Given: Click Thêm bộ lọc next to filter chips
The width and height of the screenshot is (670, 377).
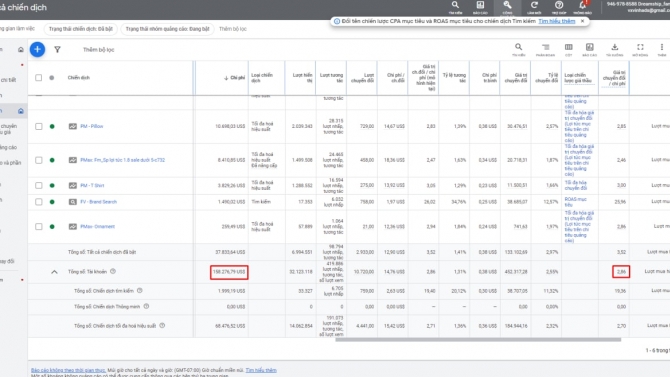Looking at the screenshot, I should click(x=233, y=29).
